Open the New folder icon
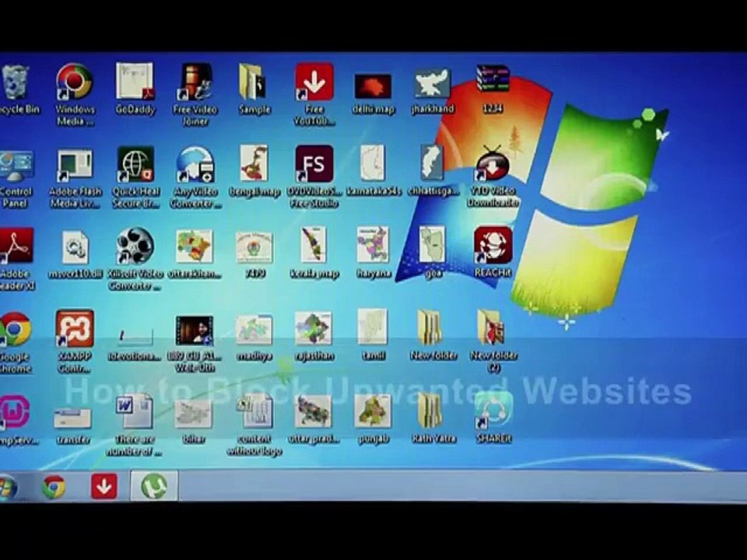 tap(430, 327)
